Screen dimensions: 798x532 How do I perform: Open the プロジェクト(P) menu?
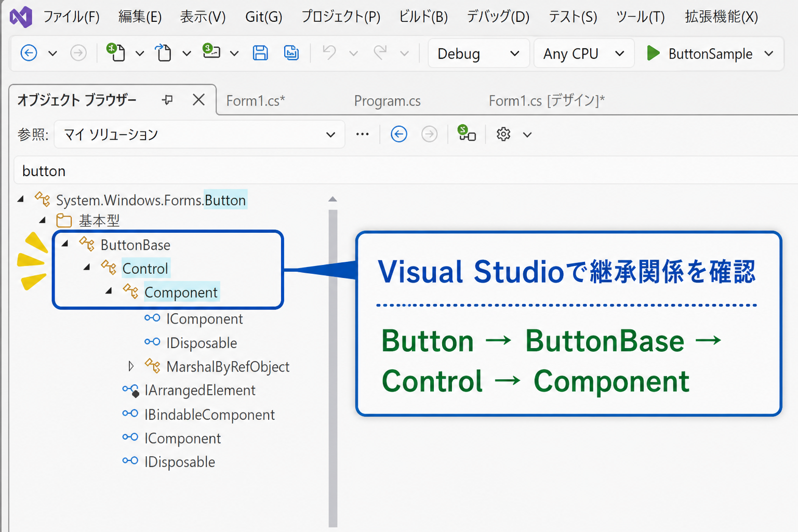tap(341, 17)
